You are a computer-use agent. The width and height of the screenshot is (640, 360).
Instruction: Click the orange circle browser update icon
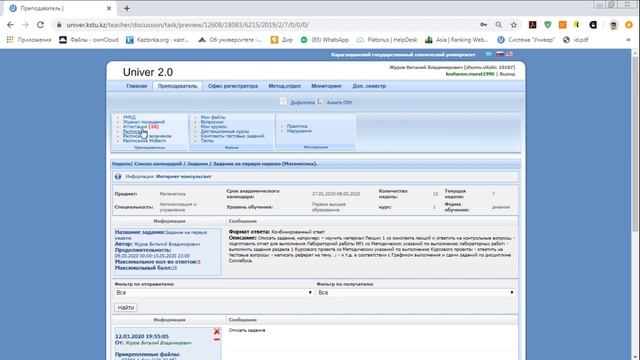pyautogui.click(x=629, y=25)
